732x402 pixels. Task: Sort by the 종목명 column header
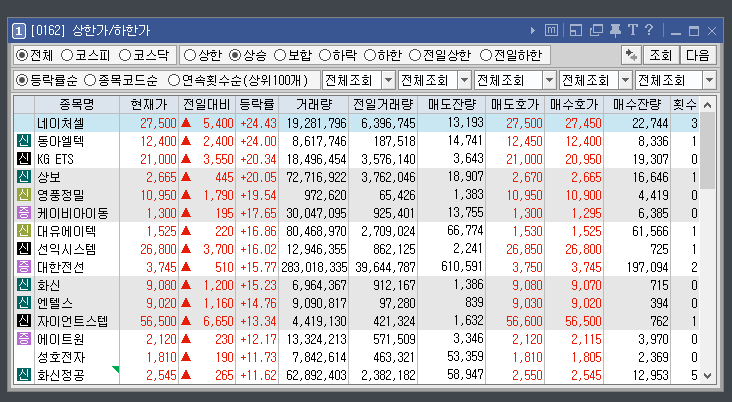[x=77, y=105]
